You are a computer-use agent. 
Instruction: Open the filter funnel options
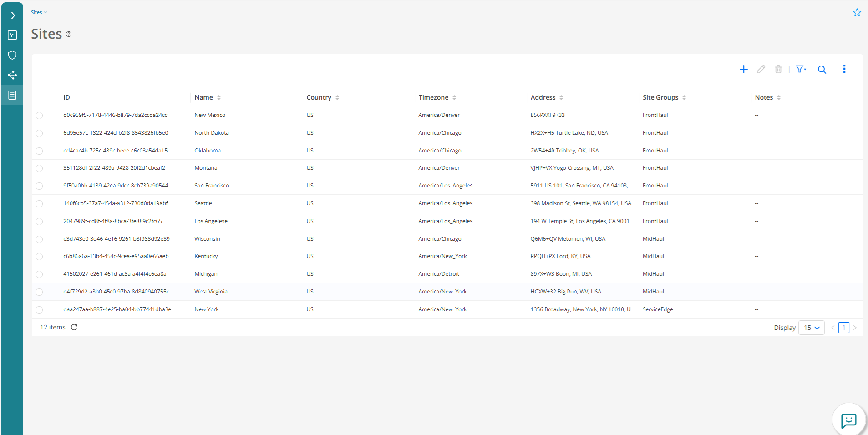tap(801, 69)
